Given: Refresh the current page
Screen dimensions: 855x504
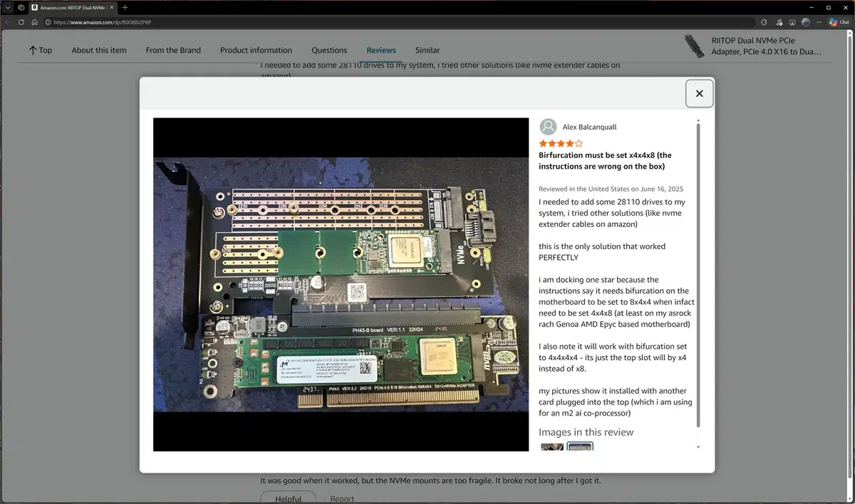Looking at the screenshot, I should click(21, 22).
